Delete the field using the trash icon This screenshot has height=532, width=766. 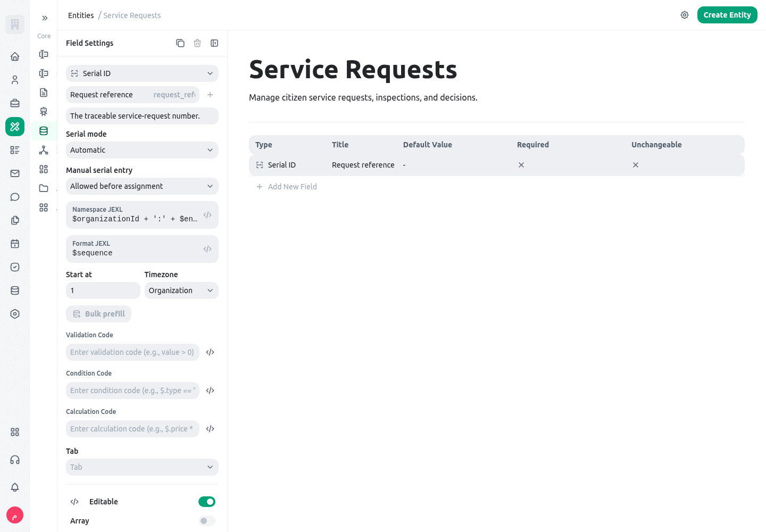197,43
